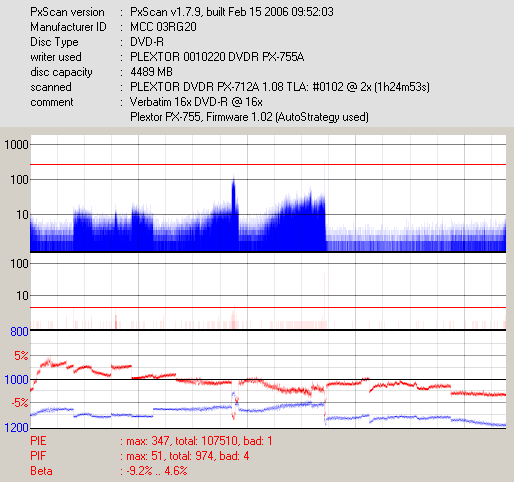
Task: Click the blue 800 axis label
Action: click(x=19, y=332)
